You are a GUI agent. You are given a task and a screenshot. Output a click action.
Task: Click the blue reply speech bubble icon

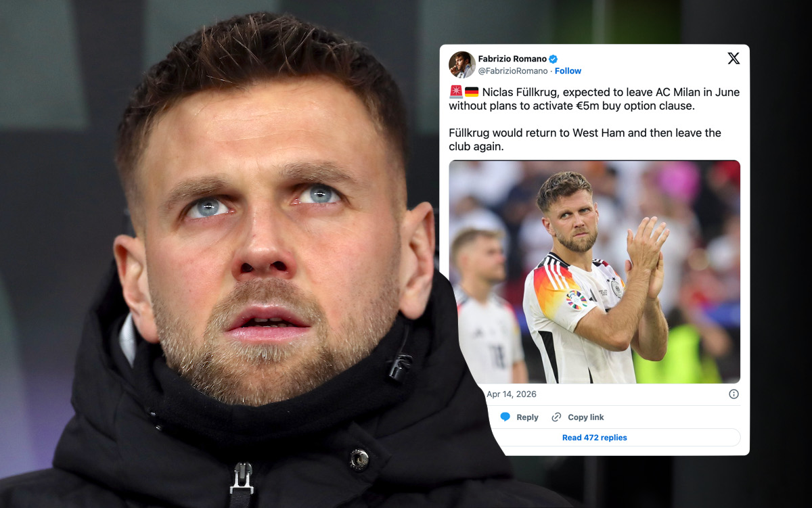(505, 417)
